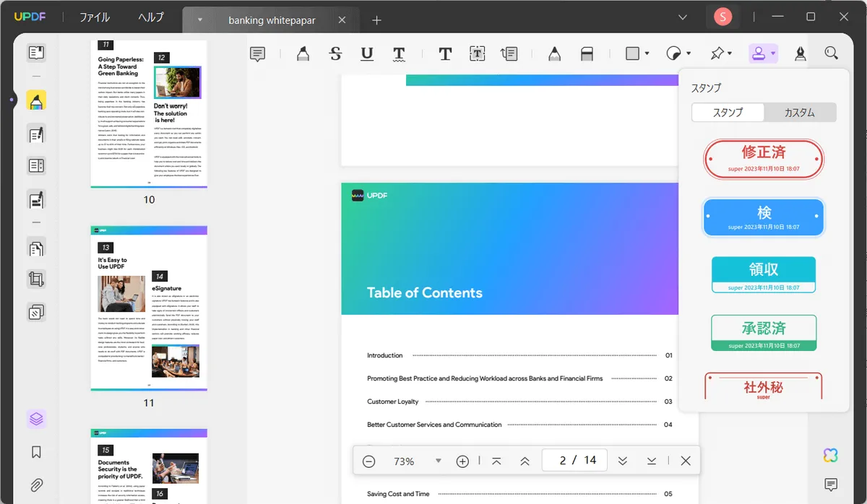Image resolution: width=867 pixels, height=504 pixels.
Task: Choose the teal 領収 stamp
Action: point(764,274)
